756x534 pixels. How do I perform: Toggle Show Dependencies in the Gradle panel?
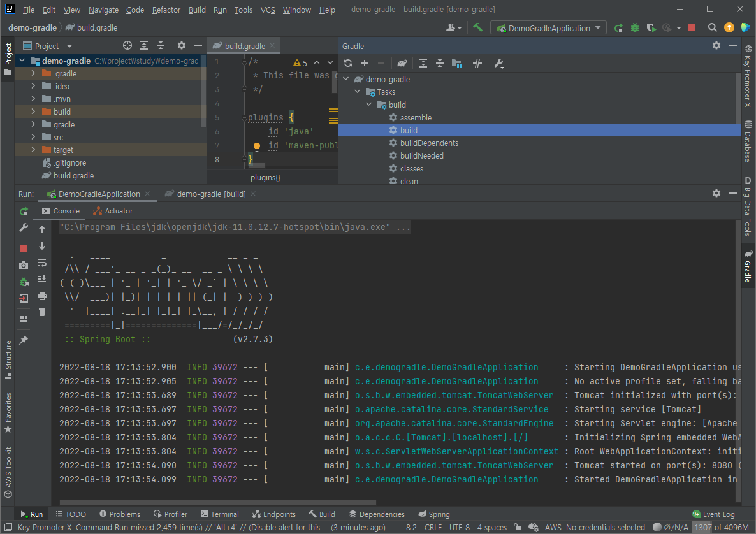pos(456,63)
